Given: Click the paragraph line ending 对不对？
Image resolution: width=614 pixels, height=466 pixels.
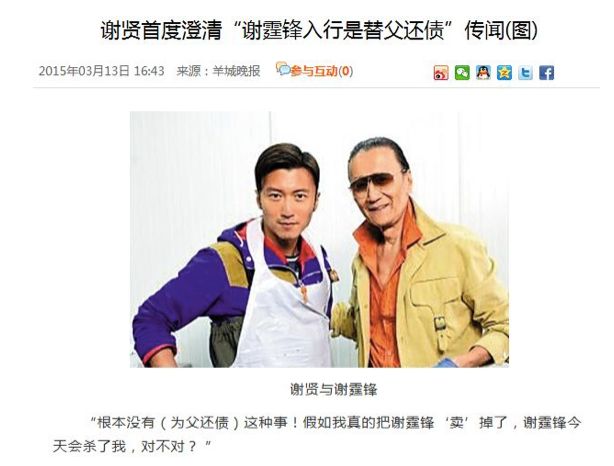Looking at the screenshot, I should point(132,446).
